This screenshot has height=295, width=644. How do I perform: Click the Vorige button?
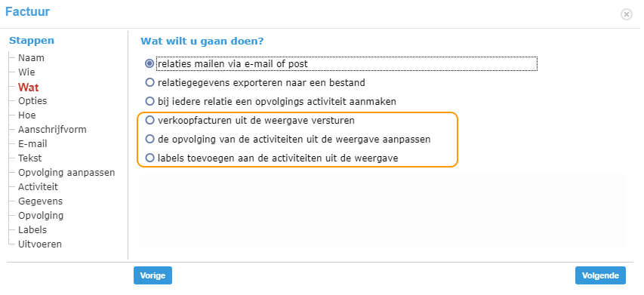tap(153, 275)
